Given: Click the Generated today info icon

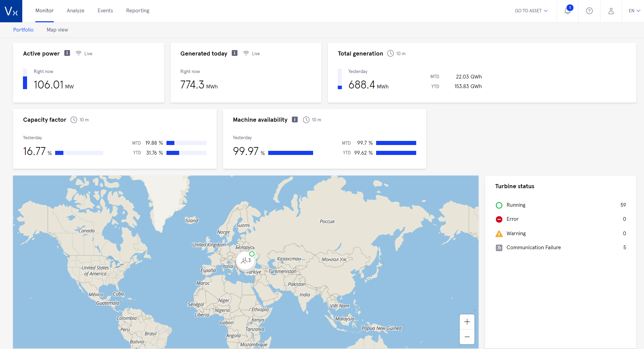Looking at the screenshot, I should (x=235, y=53).
